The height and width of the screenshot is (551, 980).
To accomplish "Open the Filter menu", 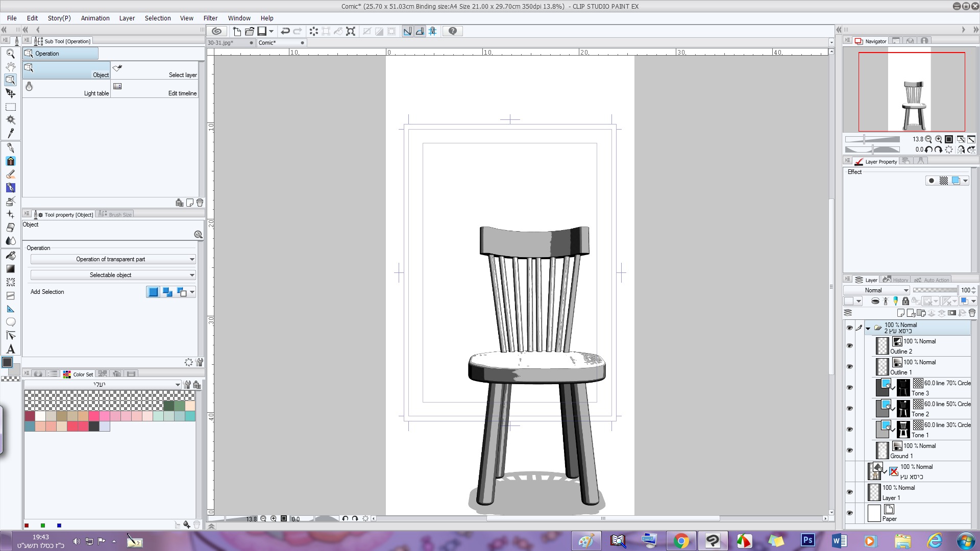I will tap(210, 18).
